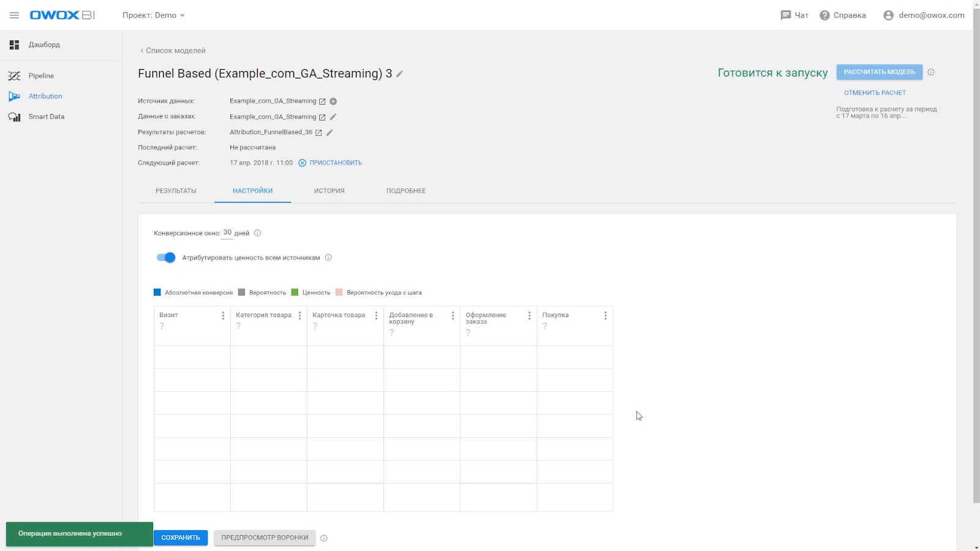Open data source Example_com_GA_Streaming in new window
The width and height of the screenshot is (980, 551).
[322, 102]
